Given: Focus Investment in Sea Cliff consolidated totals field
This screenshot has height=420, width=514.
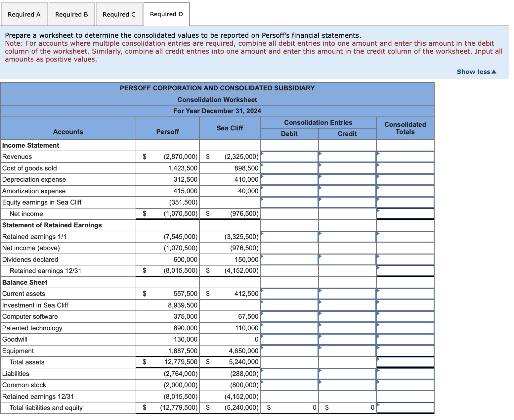Looking at the screenshot, I should point(405,305).
